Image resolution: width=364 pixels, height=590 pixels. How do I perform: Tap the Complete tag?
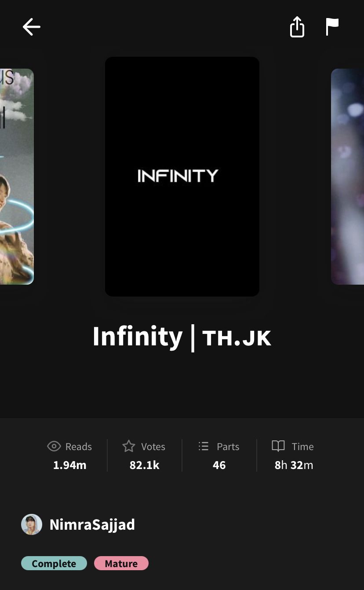point(54,564)
